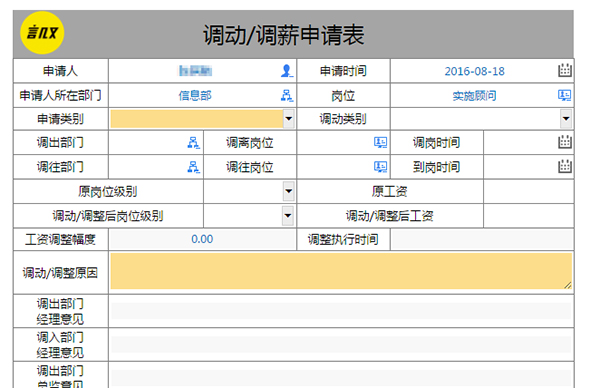Click the 调动/调整后工资 input field

tap(528, 216)
